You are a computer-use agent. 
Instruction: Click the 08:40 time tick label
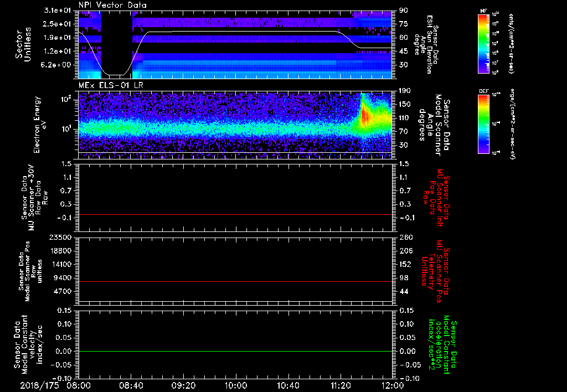coord(131,385)
